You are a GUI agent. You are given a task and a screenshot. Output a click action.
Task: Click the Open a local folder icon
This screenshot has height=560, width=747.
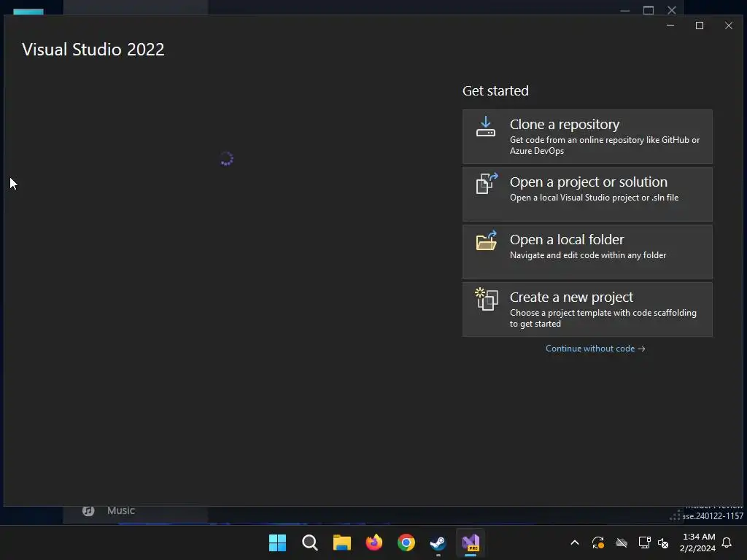click(487, 241)
